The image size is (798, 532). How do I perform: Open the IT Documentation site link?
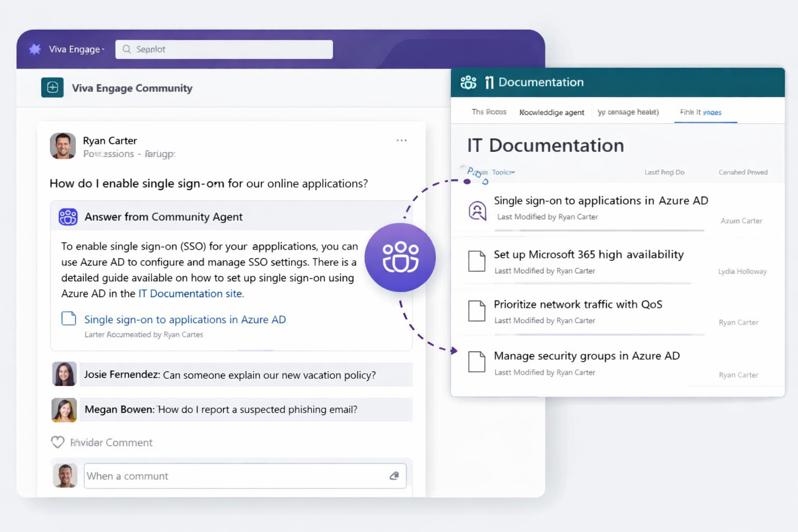[x=191, y=294]
